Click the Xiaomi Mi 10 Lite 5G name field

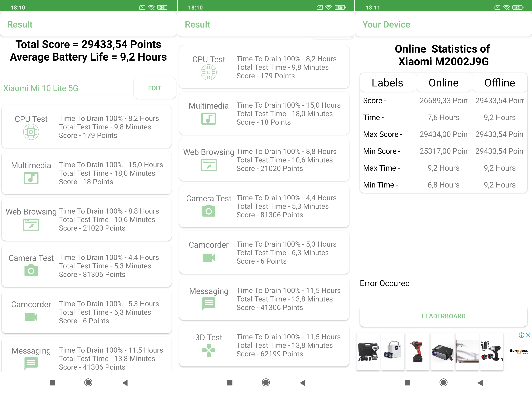pyautogui.click(x=66, y=88)
